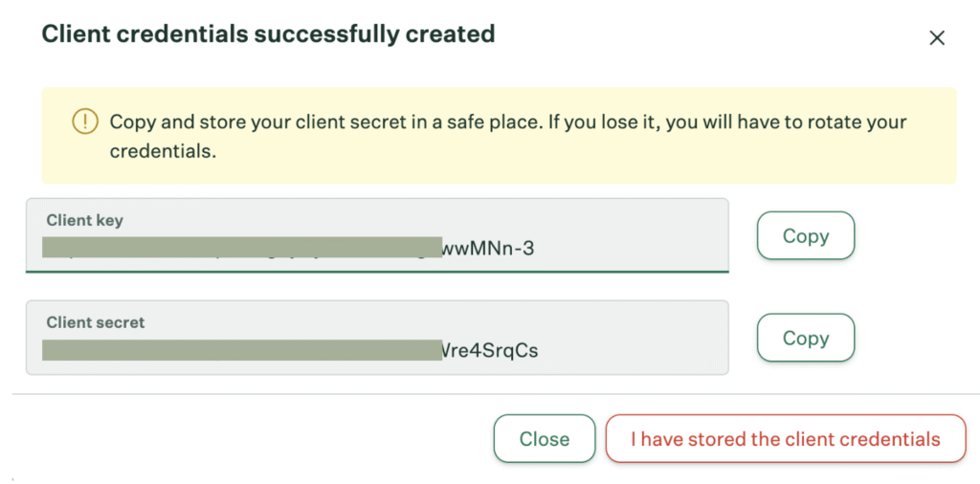Click the word 'credentials.' ending the warning
This screenshot has width=980, height=484.
163,151
